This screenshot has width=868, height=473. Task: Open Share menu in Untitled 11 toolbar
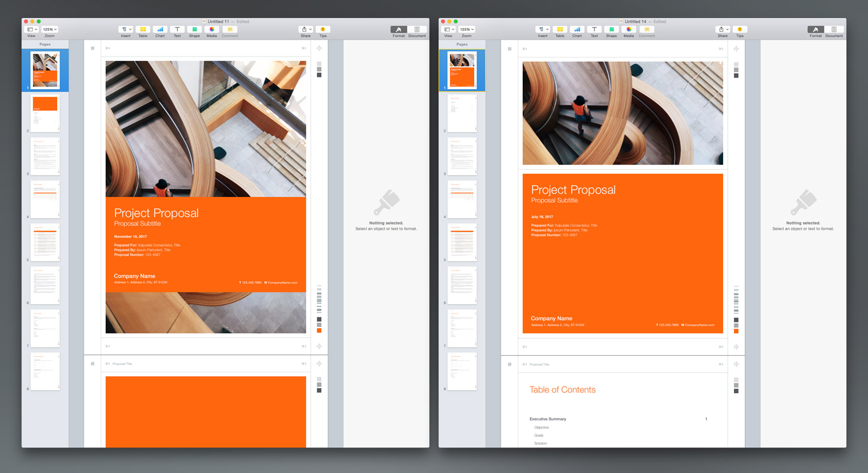tap(306, 29)
